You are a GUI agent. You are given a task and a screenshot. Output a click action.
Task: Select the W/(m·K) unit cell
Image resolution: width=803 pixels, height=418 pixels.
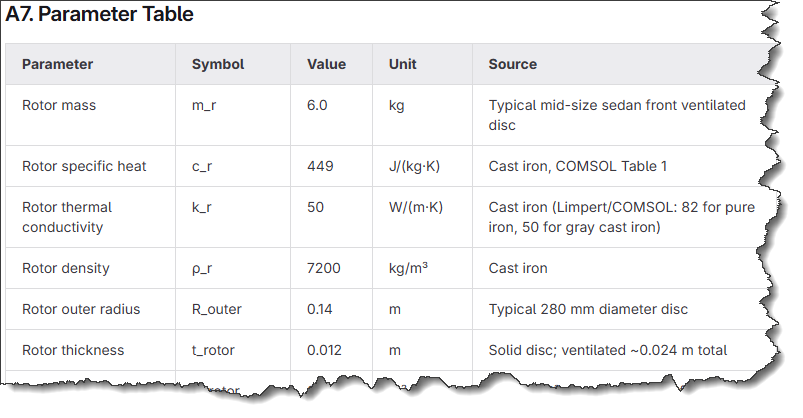coord(416,207)
